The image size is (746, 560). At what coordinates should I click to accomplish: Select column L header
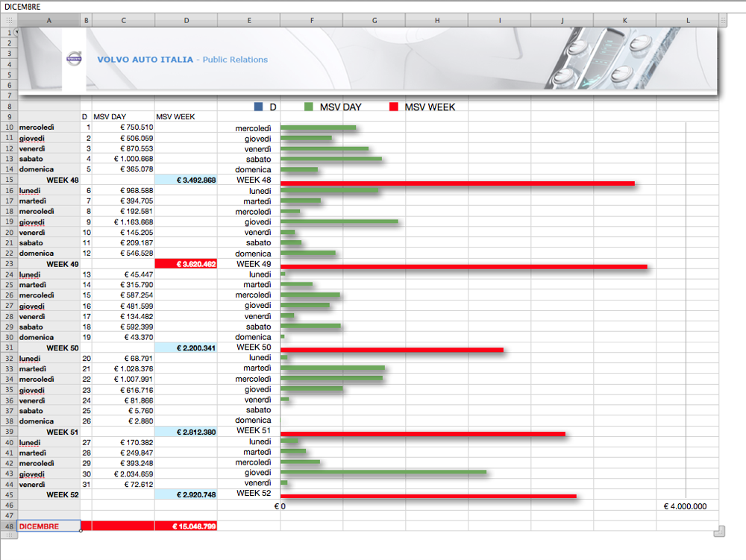tap(688, 21)
